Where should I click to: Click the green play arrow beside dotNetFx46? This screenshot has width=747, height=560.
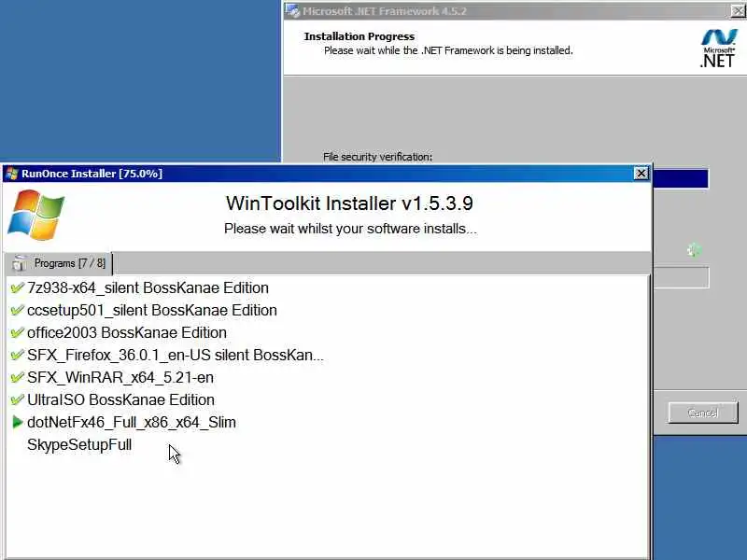click(17, 422)
